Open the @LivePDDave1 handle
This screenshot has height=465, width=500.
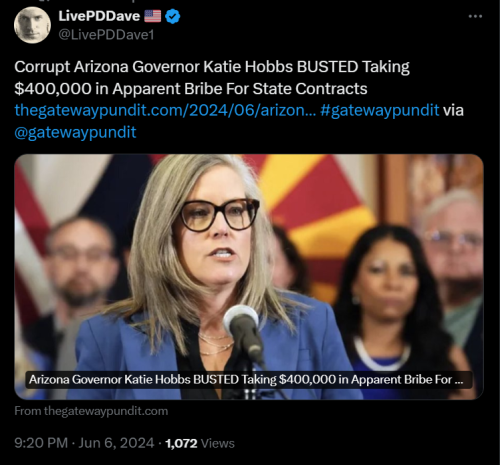click(106, 35)
